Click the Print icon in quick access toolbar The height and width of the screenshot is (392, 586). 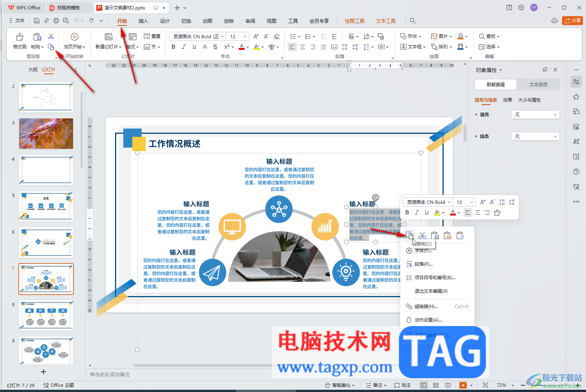(x=56, y=21)
